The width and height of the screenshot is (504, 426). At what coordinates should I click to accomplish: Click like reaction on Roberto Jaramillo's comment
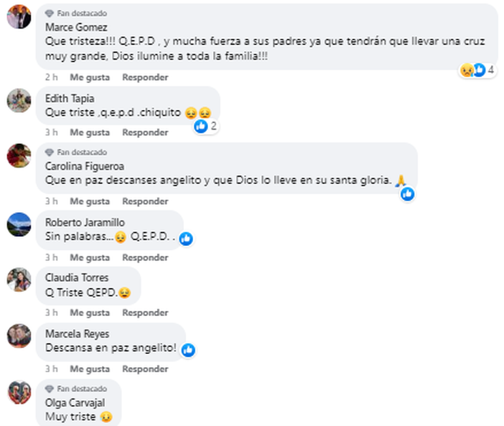pos(186,239)
